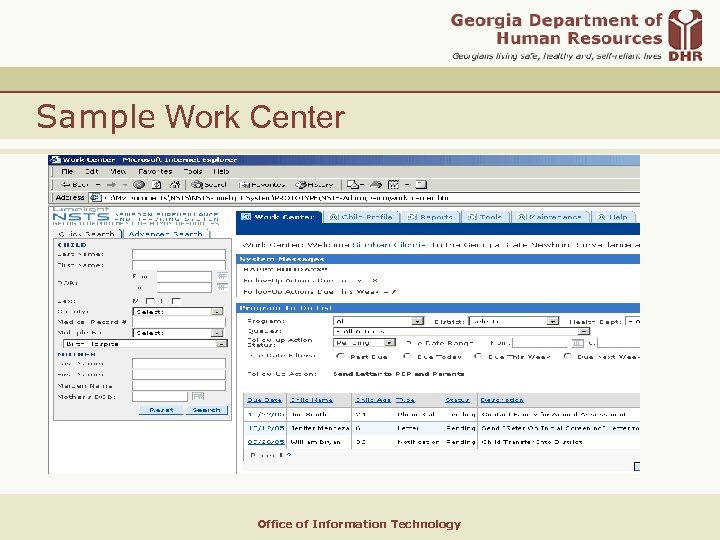Click the Print toolbar icon
The image size is (720, 540).
coord(376,185)
